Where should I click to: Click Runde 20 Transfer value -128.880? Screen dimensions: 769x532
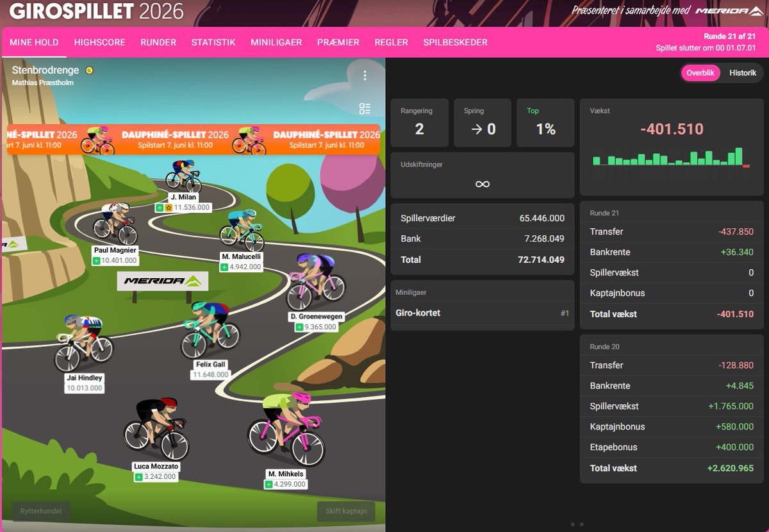(736, 365)
